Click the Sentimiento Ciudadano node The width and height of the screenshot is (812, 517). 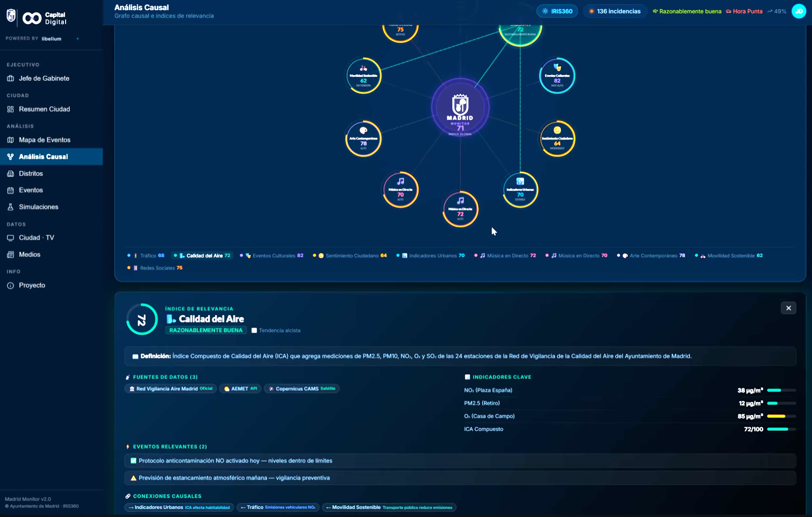pyautogui.click(x=557, y=139)
